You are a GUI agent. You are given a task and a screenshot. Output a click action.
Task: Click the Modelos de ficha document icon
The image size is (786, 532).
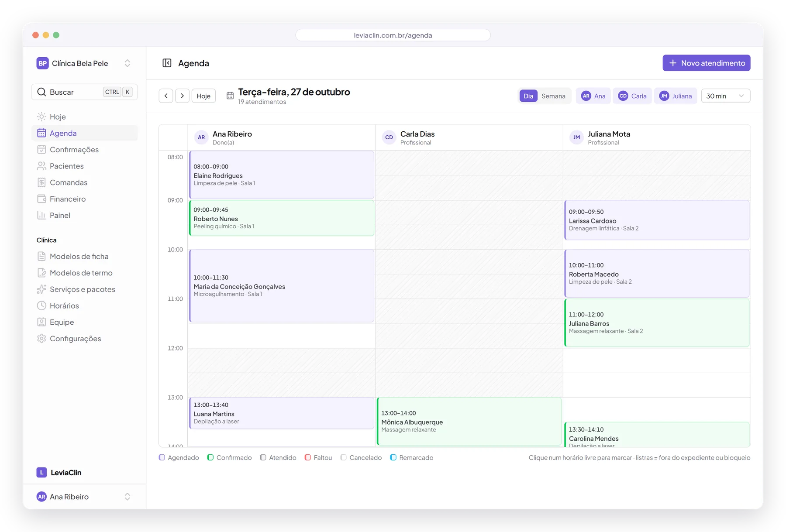pos(41,256)
